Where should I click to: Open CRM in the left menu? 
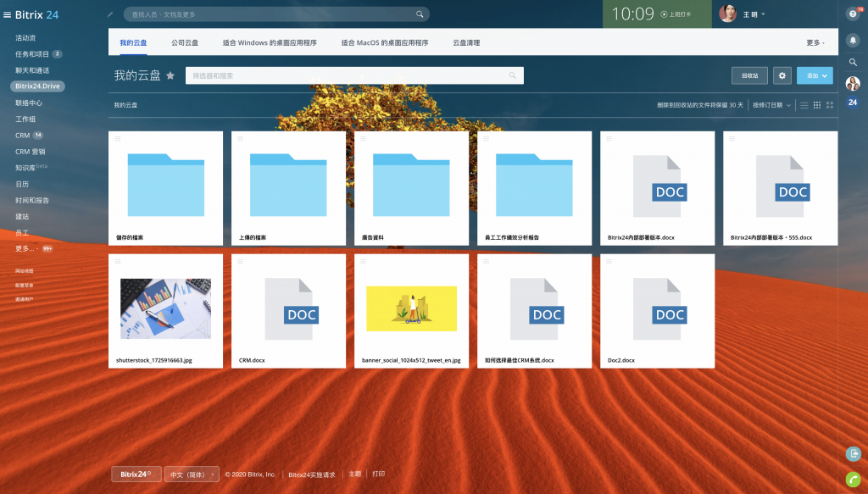[23, 135]
